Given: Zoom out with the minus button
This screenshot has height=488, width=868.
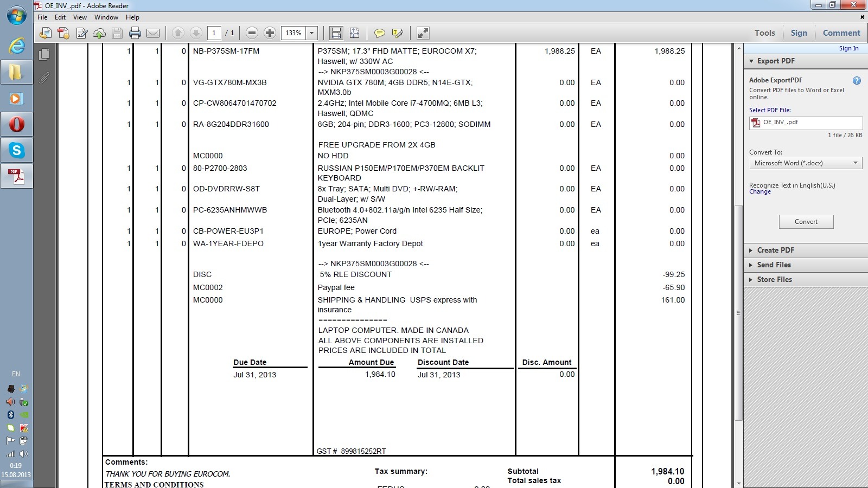Looking at the screenshot, I should tap(252, 33).
